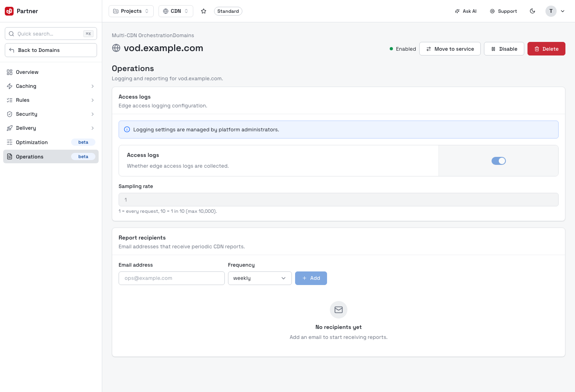Open the Frequency weekly dropdown
The image size is (575, 392).
tap(260, 278)
